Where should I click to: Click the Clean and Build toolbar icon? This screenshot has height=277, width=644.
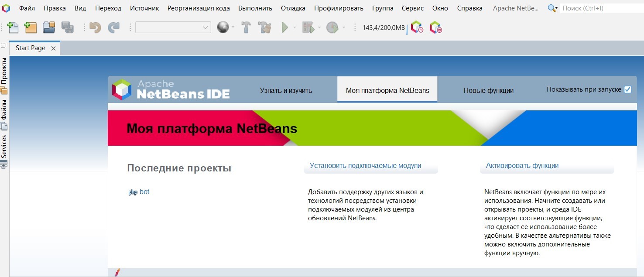(265, 27)
